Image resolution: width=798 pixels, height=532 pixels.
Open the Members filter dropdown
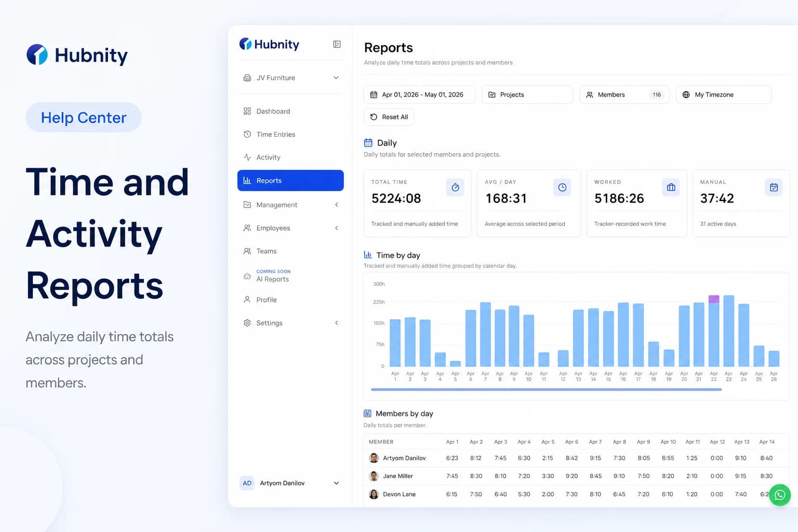point(624,95)
